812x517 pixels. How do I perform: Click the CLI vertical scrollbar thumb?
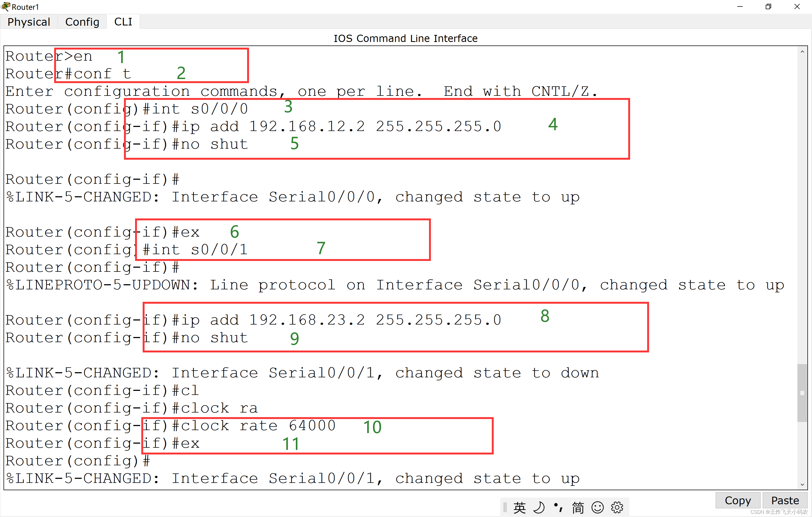click(802, 393)
